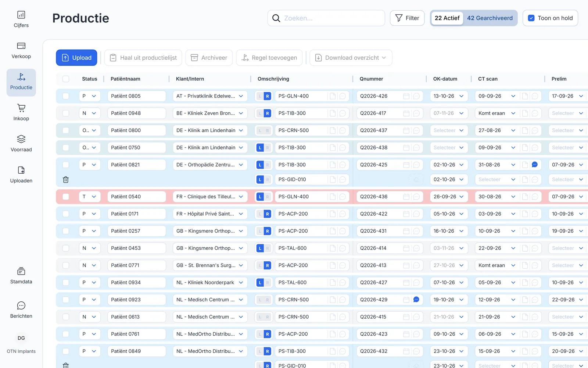Viewport: 588px width, 368px height.
Task: Open document icon for PS-GLN-400 of Patiënt 0805
Action: click(333, 96)
